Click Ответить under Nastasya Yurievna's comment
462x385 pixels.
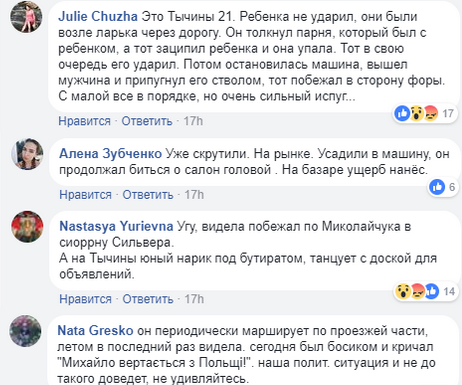click(148, 299)
